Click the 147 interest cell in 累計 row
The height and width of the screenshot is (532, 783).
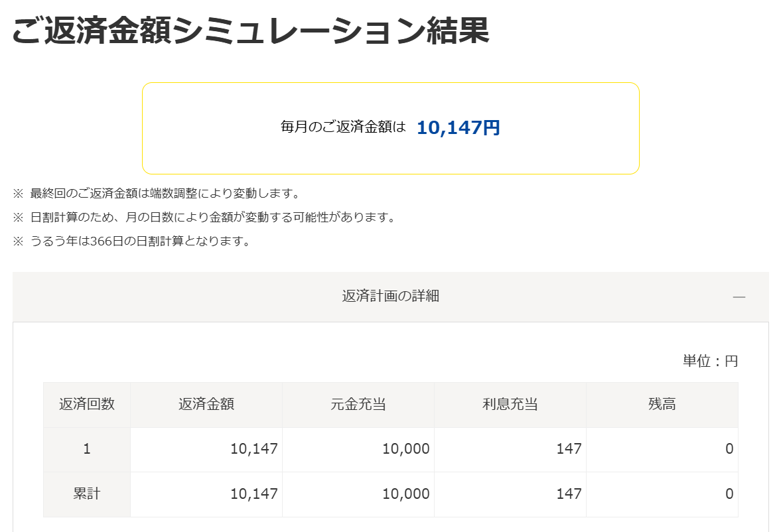[x=510, y=495]
